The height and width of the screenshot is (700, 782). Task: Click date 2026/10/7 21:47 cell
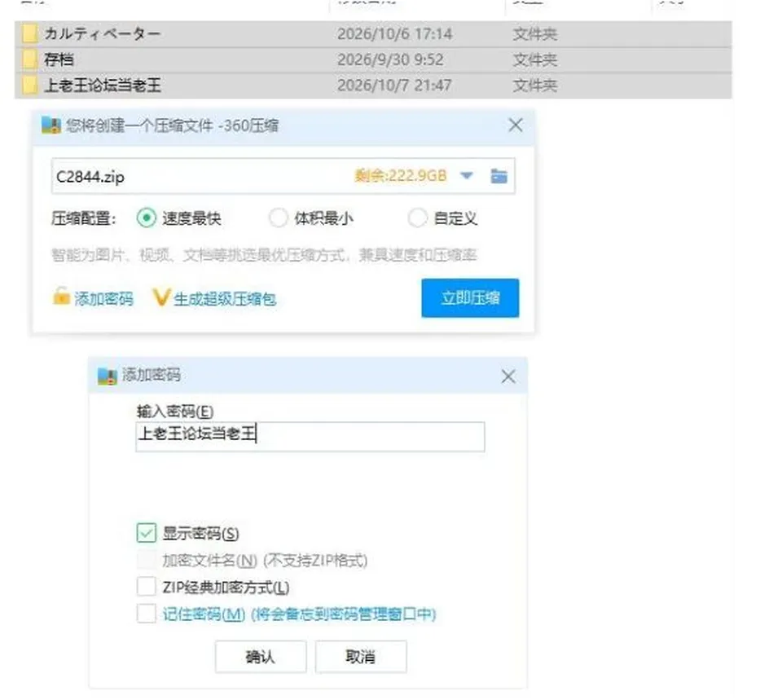[x=394, y=86]
